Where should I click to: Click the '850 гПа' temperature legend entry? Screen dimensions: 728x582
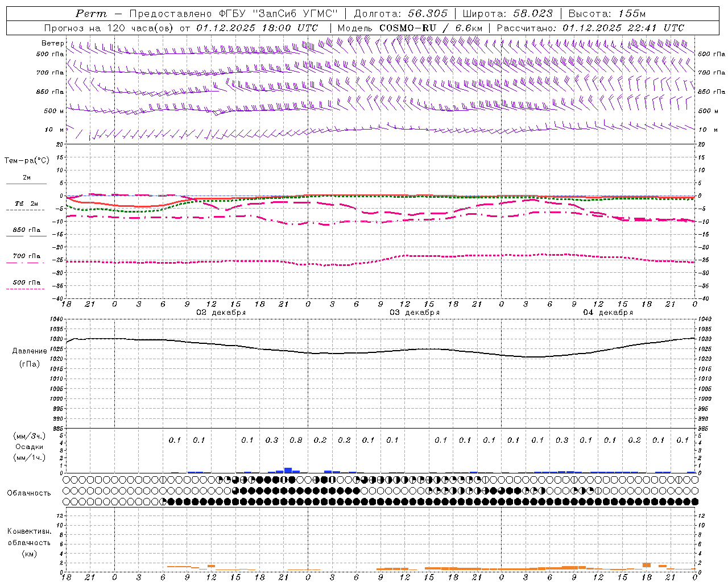click(26, 230)
